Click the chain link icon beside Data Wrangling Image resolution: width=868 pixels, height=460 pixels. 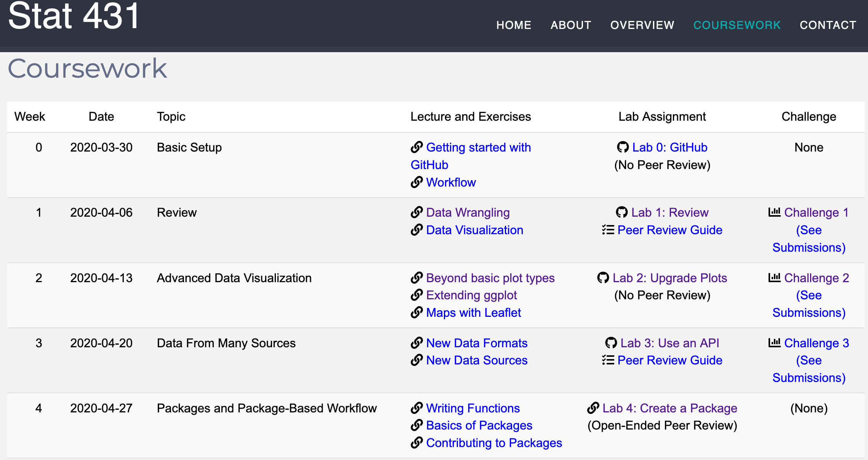pyautogui.click(x=416, y=212)
